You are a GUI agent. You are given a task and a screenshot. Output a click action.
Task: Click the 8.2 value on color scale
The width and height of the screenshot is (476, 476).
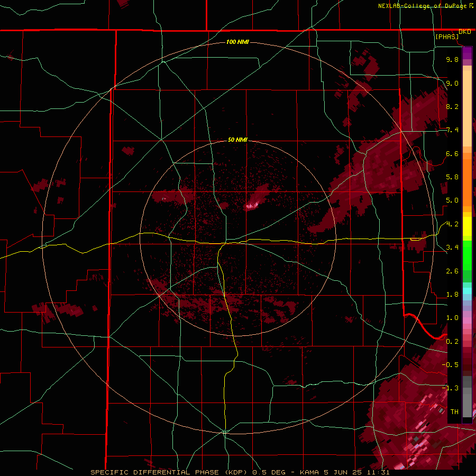click(x=452, y=106)
